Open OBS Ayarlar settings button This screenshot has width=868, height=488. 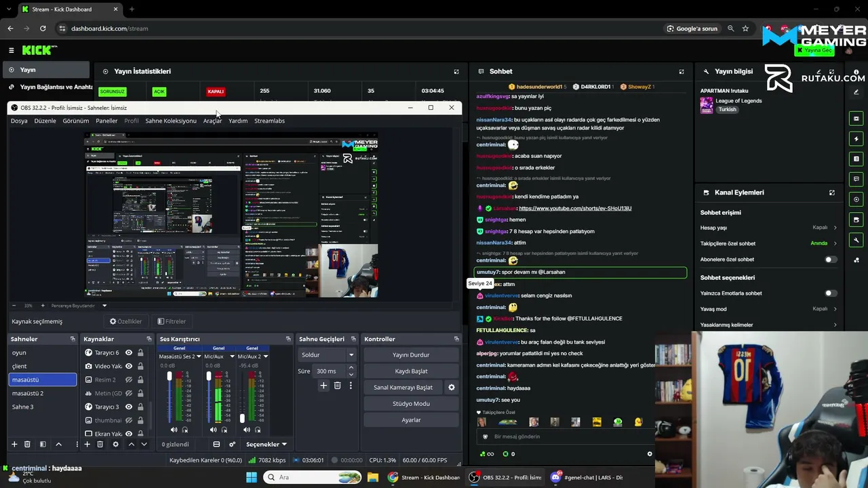point(411,420)
